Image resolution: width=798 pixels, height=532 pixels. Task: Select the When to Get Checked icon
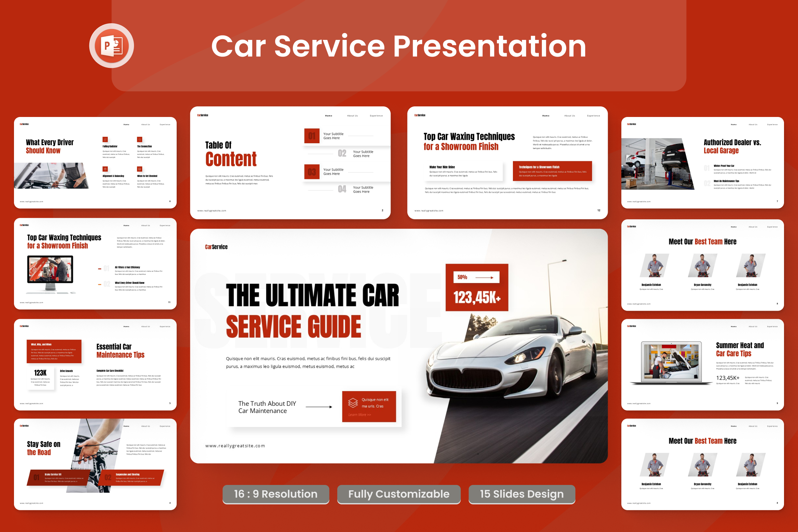click(x=139, y=169)
